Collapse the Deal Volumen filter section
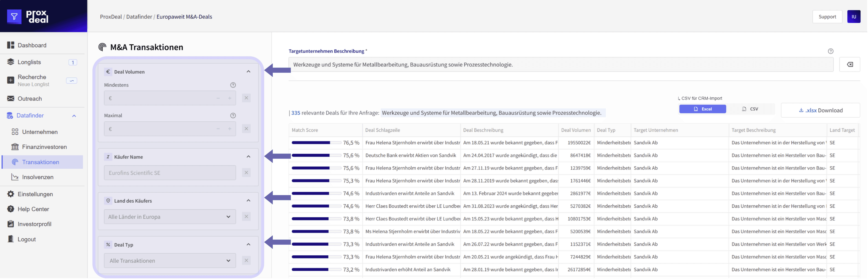Viewport: 868px width, 279px height. pos(248,72)
